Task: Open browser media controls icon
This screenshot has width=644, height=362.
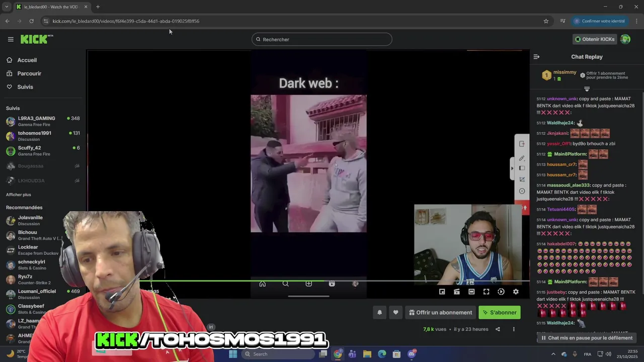Action: [562, 21]
